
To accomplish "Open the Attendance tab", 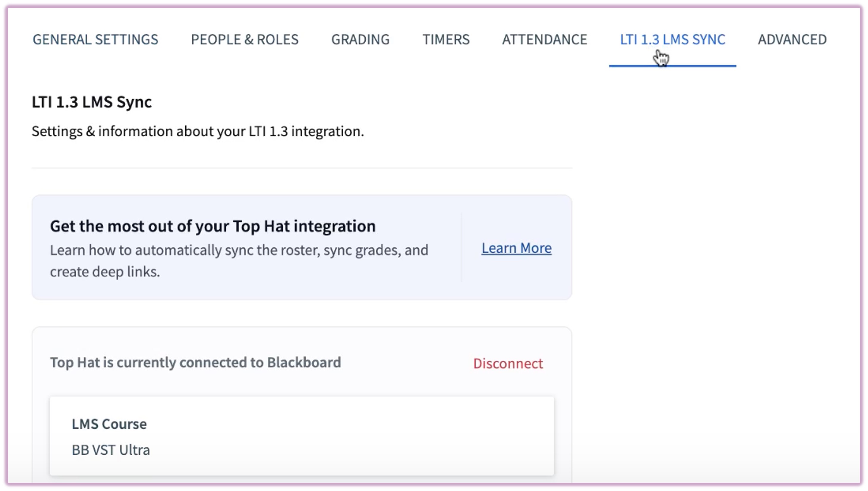I will coord(545,40).
